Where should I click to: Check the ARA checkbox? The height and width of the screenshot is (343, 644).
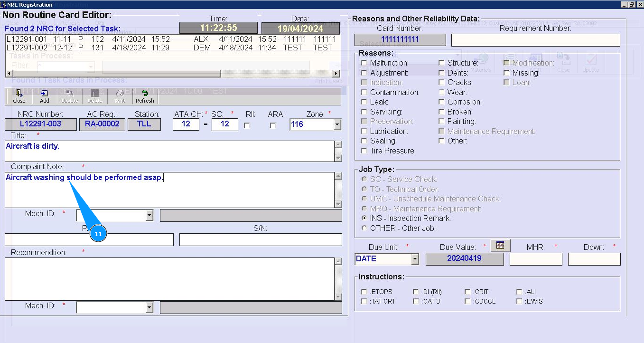273,126
